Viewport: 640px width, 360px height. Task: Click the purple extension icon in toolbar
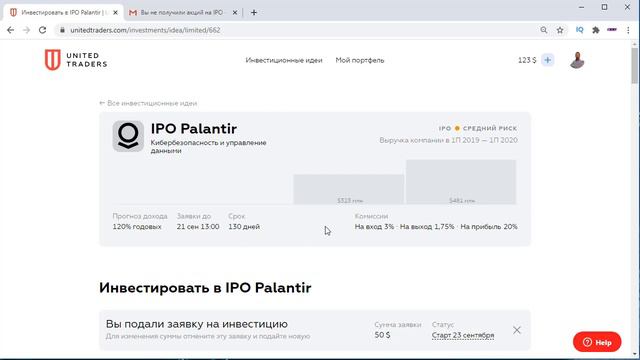[x=612, y=30]
